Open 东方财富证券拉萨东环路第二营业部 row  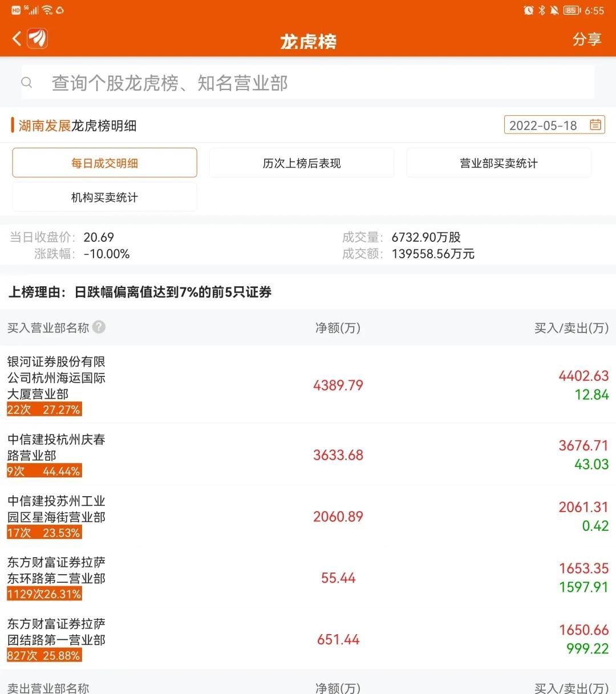(x=308, y=578)
